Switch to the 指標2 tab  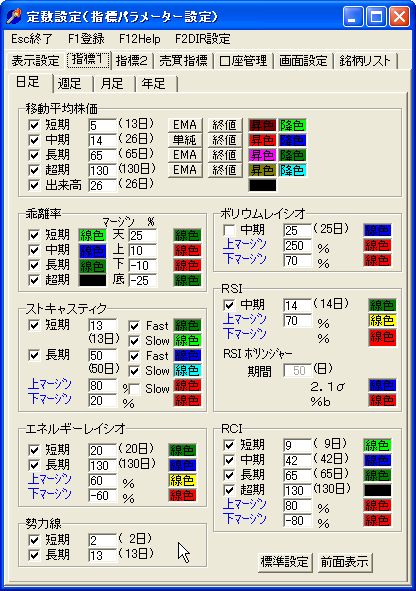132,61
